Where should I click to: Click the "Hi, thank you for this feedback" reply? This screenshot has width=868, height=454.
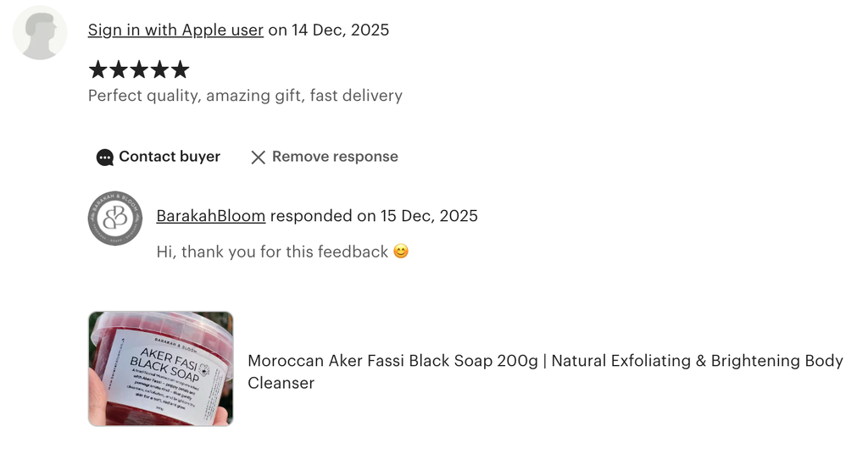(x=272, y=252)
